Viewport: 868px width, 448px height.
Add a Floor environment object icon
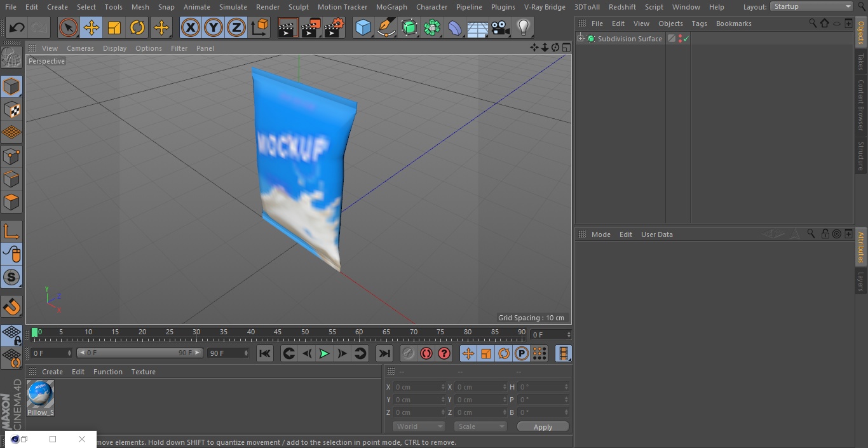[478, 27]
